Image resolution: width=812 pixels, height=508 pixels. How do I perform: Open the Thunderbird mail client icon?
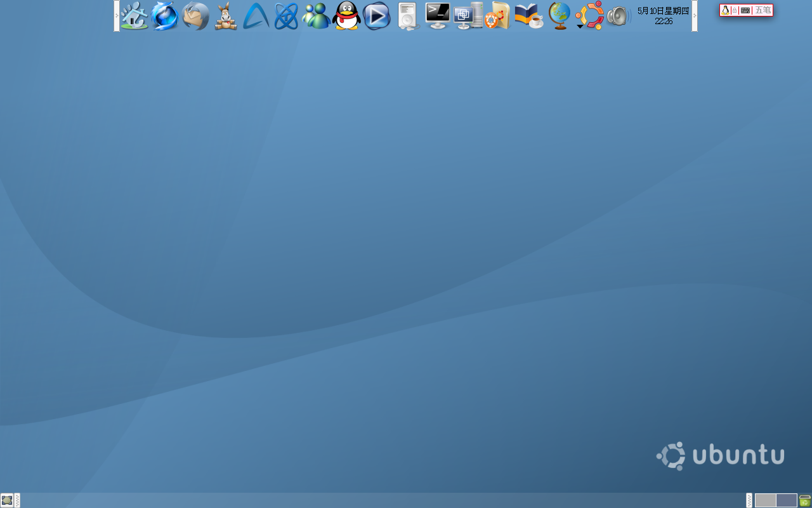pos(195,16)
